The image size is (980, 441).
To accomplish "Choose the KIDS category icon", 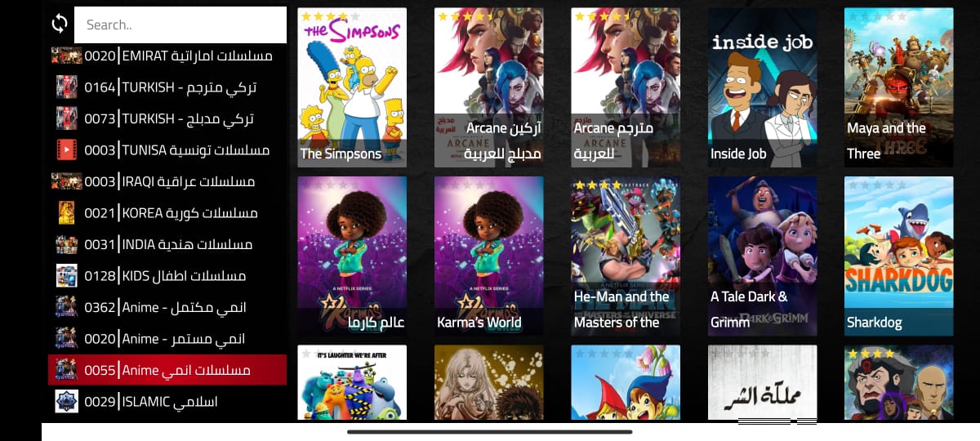I will (66, 275).
